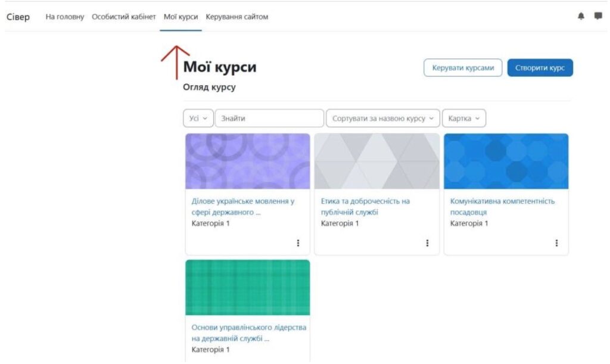Open Особистий кабінет in navigation
Viewport: 610px width, 364px height.
click(123, 17)
